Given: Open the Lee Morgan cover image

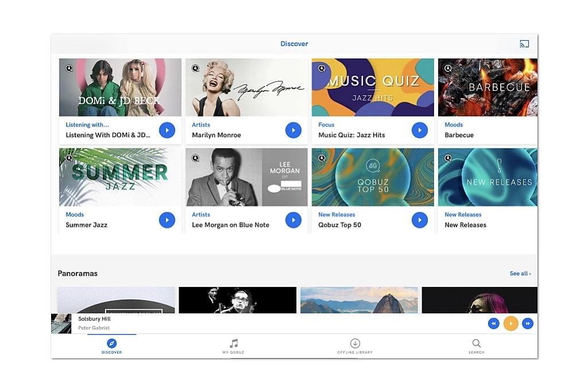Looking at the screenshot, I should pos(246,177).
